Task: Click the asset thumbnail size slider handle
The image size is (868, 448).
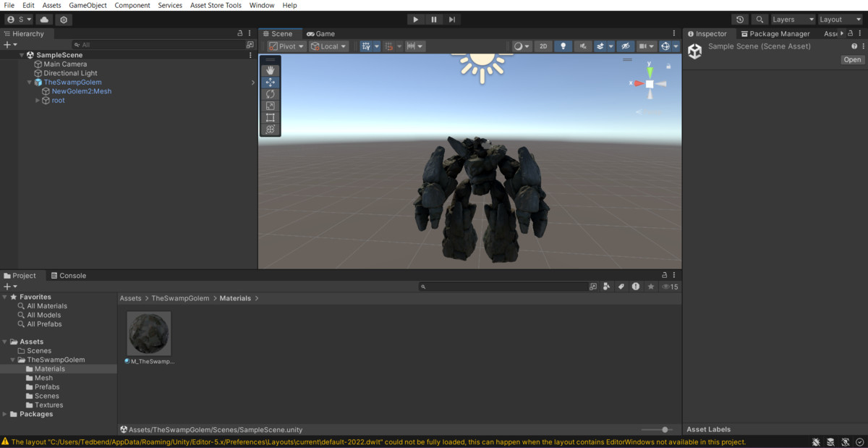Action: click(665, 430)
